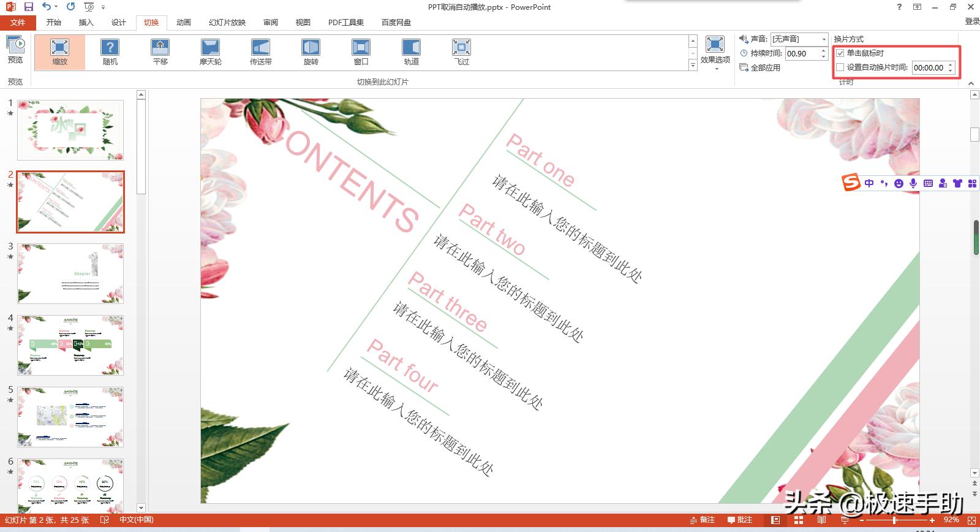Select the 旋转 transition effect
This screenshot has height=532, width=980.
tap(311, 52)
